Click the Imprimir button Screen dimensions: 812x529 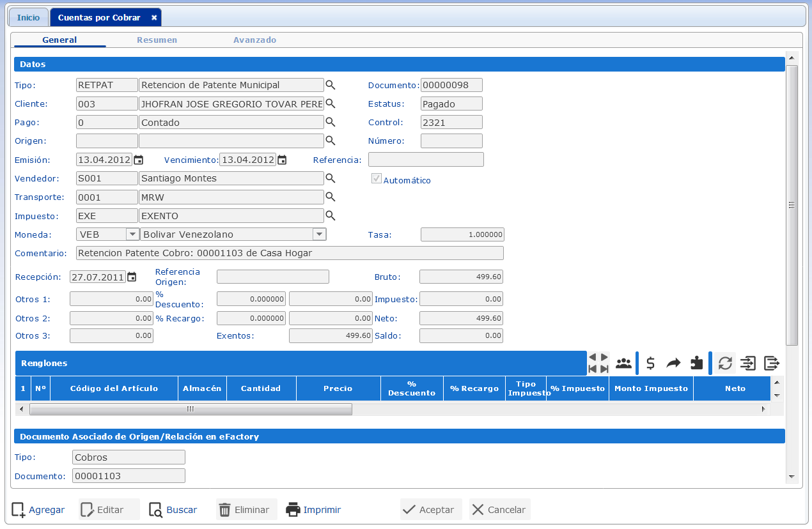(313, 509)
